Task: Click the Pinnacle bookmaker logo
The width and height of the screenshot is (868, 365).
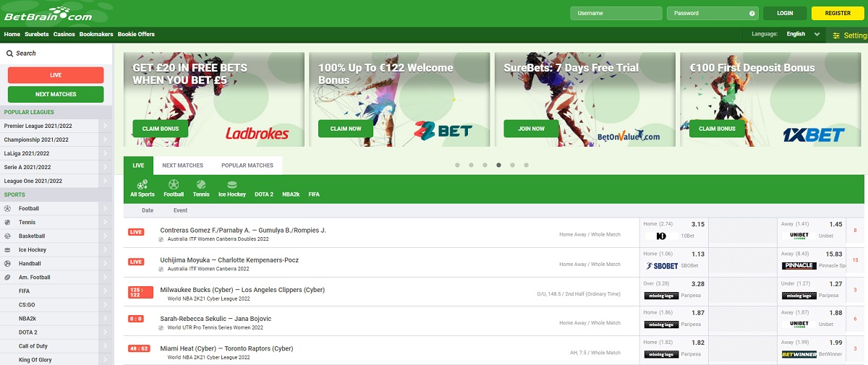Action: tap(799, 265)
